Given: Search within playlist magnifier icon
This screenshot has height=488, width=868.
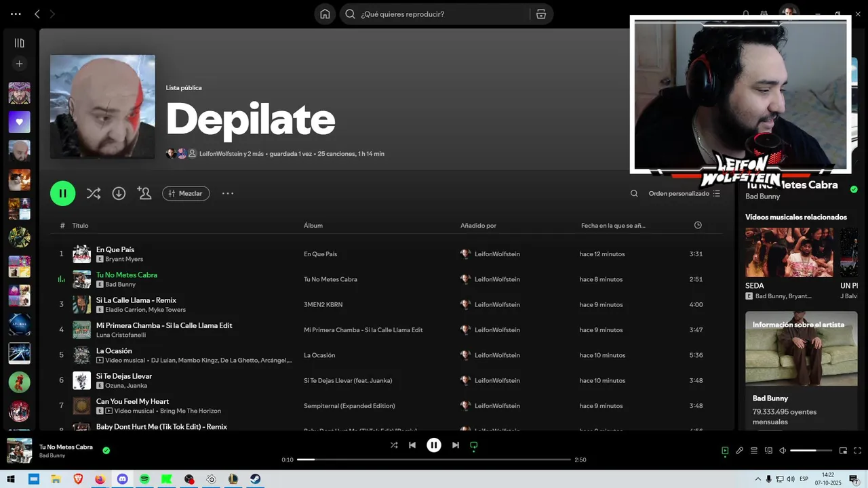Looking at the screenshot, I should [x=634, y=193].
